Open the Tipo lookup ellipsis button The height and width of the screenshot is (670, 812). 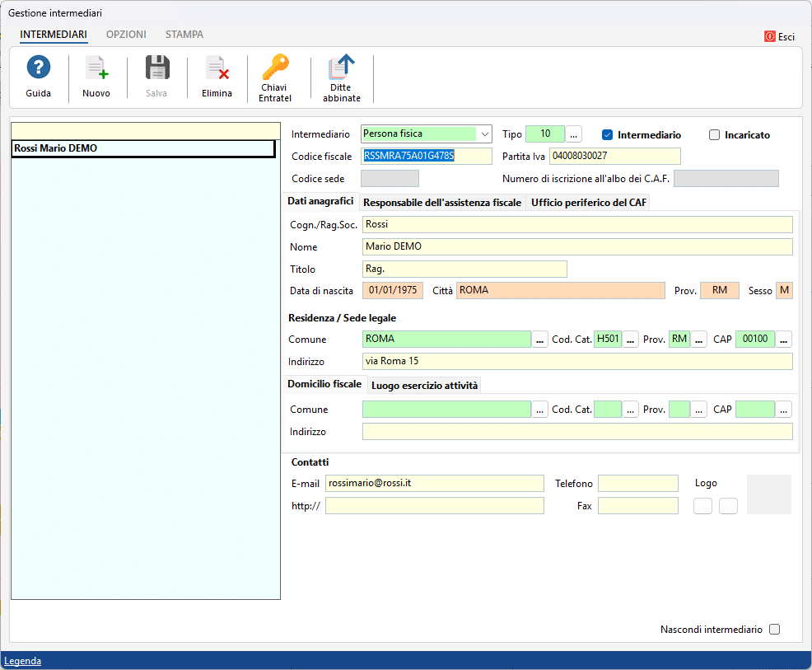pyautogui.click(x=573, y=134)
